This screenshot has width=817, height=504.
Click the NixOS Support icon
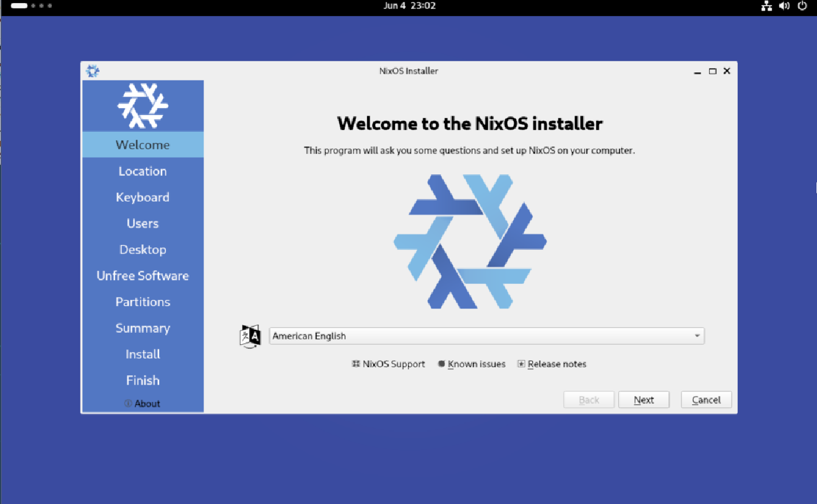tap(355, 364)
